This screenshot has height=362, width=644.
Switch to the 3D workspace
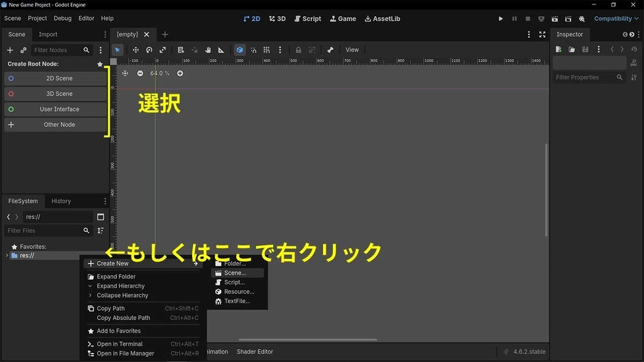click(277, 19)
